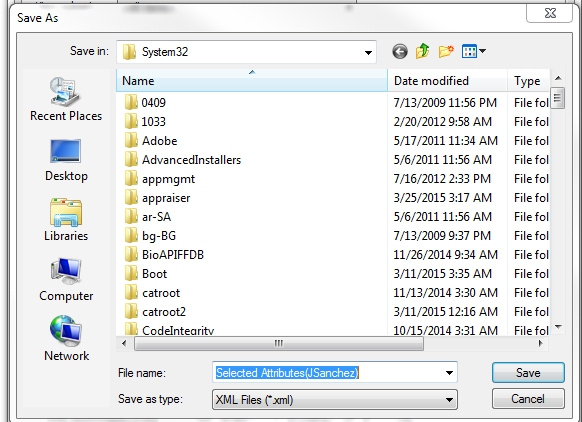Select the Desktop location icon
Image resolution: width=582 pixels, height=422 pixels.
click(66, 160)
